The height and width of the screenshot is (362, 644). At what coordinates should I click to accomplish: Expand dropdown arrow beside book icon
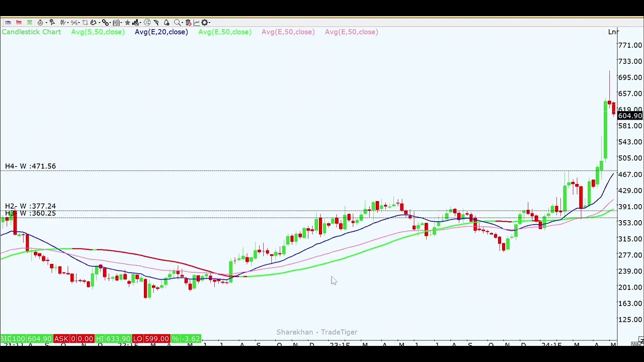[121, 23]
